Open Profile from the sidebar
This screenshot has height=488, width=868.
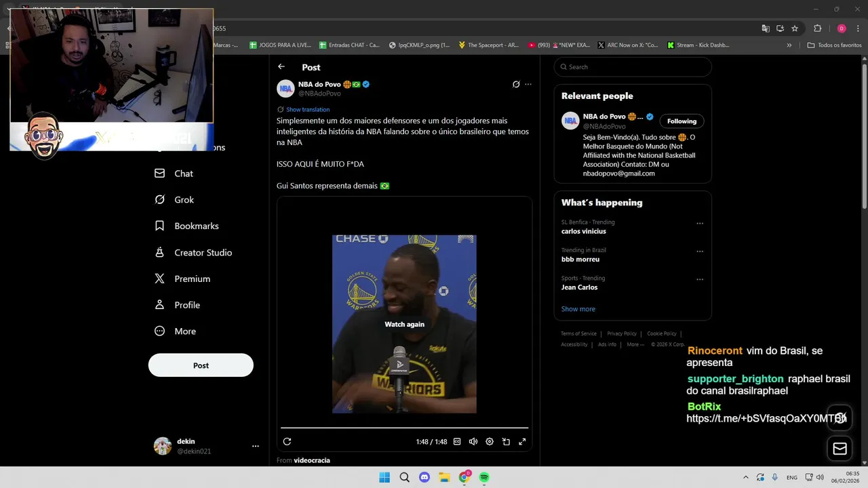click(x=178, y=305)
